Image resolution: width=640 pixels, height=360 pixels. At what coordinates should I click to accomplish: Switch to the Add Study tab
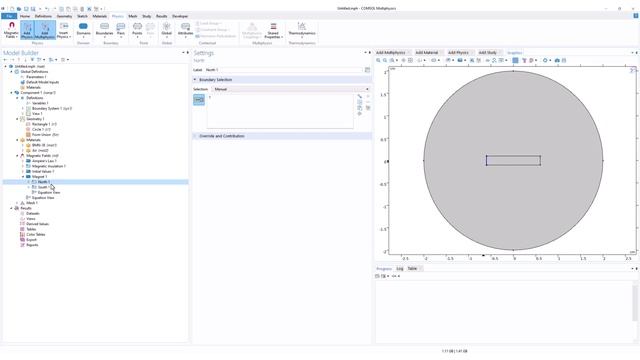click(487, 53)
